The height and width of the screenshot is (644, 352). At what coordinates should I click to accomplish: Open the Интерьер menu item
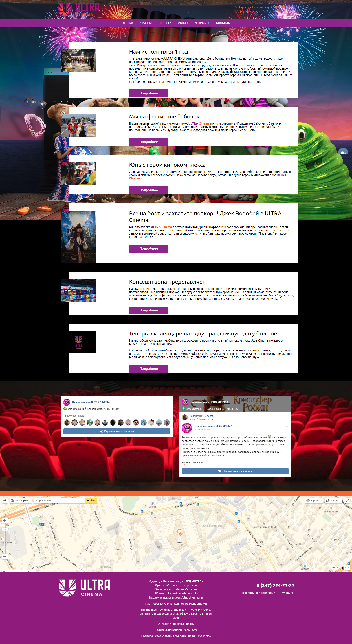click(202, 23)
